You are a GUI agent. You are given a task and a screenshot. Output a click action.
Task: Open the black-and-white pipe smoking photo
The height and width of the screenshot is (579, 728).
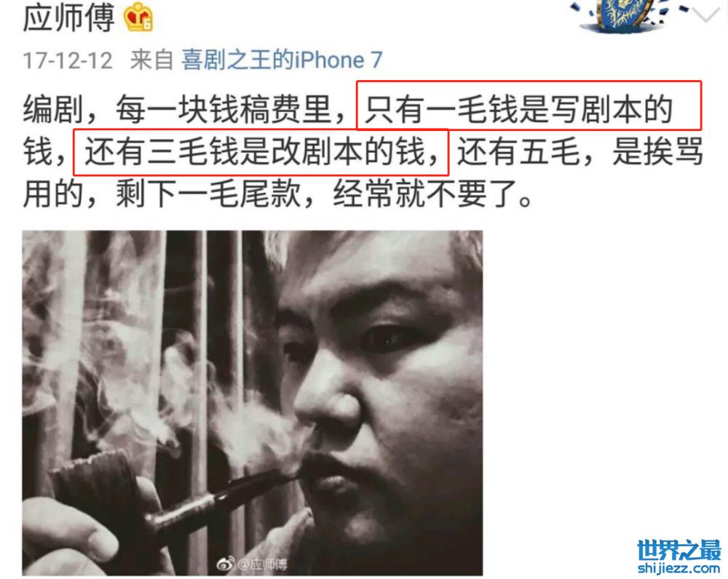click(252, 403)
